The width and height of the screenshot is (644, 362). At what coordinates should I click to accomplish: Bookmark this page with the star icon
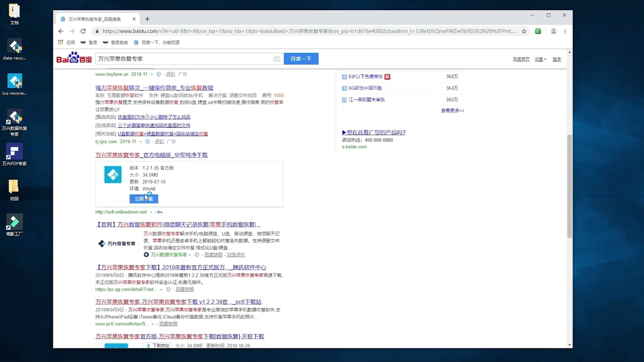point(524,31)
